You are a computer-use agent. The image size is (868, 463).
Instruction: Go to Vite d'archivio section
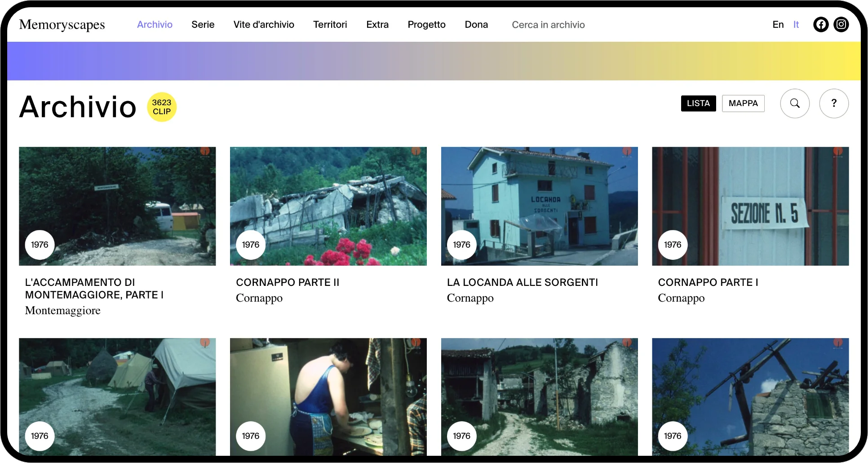[264, 25]
